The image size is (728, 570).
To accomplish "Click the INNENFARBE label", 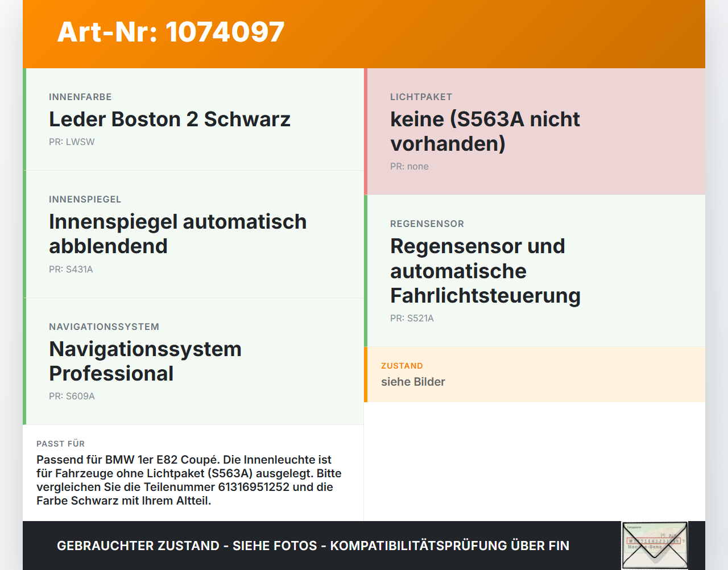I will point(80,97).
